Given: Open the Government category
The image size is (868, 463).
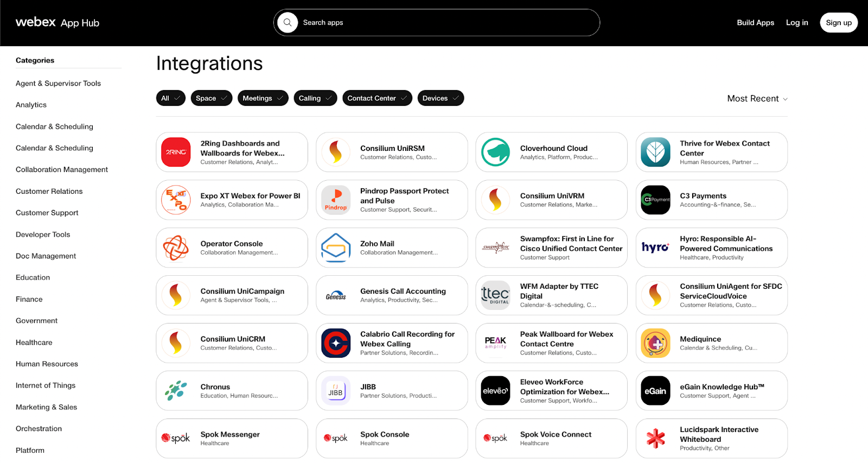Looking at the screenshot, I should pos(37,321).
